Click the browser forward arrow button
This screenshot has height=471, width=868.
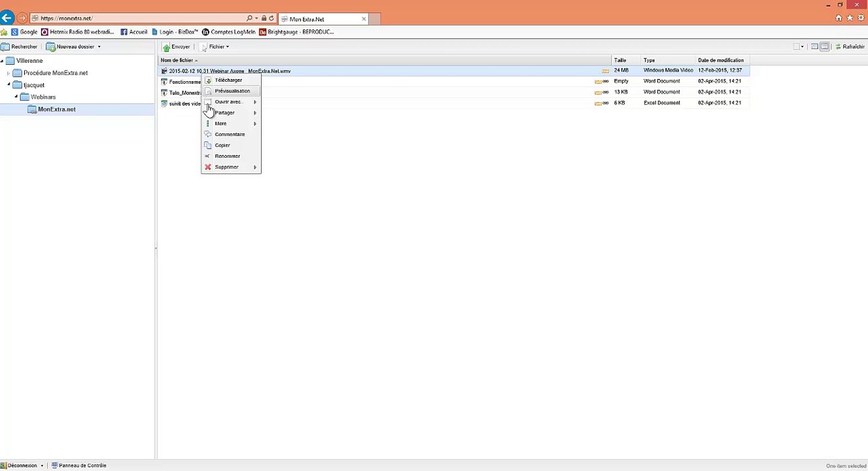point(22,18)
